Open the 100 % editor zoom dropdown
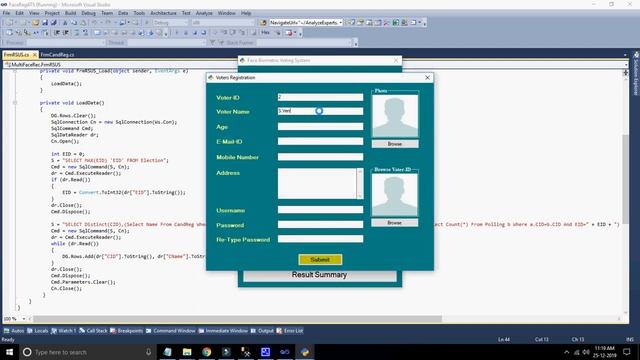This screenshot has height=360, width=640. point(14,318)
